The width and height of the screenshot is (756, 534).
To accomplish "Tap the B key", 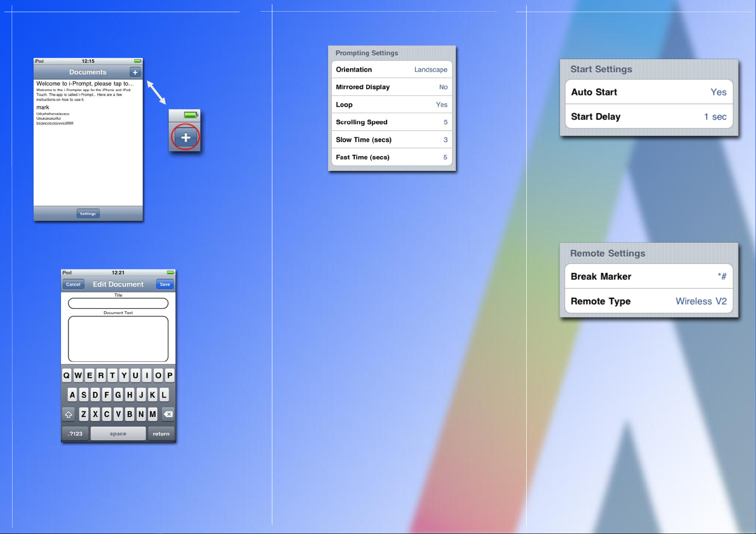I will pyautogui.click(x=130, y=414).
